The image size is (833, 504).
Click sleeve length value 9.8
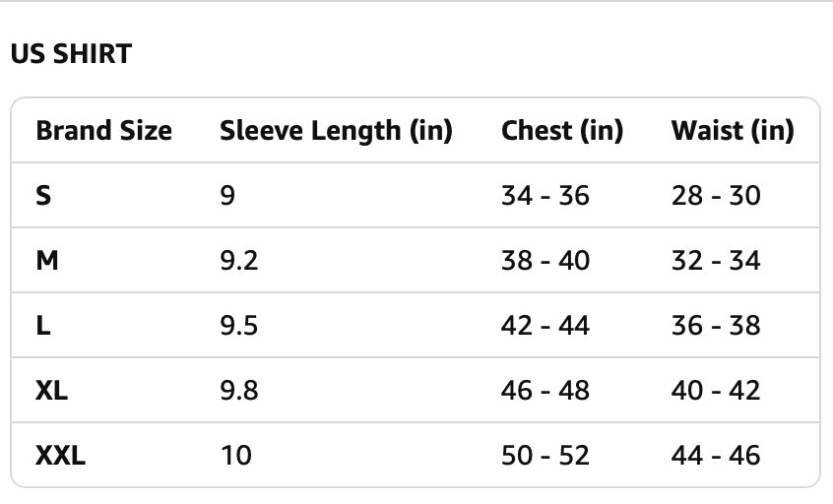(x=238, y=391)
